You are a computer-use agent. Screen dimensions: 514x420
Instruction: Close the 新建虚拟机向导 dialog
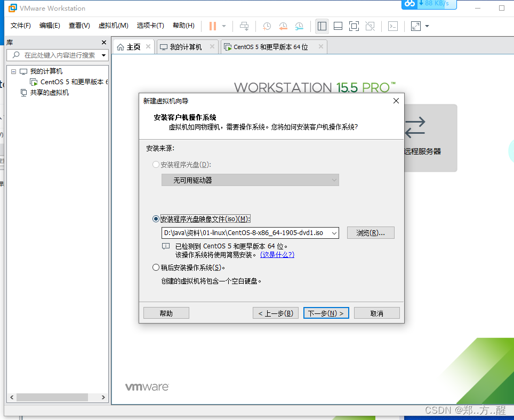[x=396, y=101]
